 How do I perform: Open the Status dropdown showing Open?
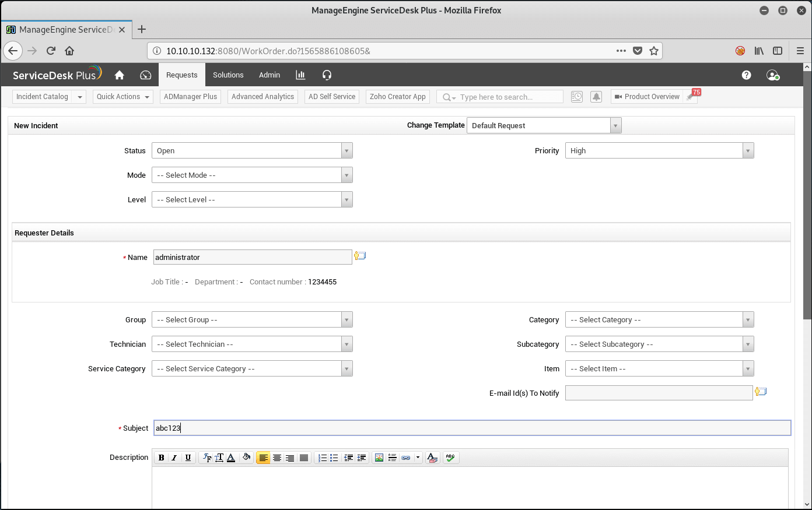pyautogui.click(x=252, y=150)
